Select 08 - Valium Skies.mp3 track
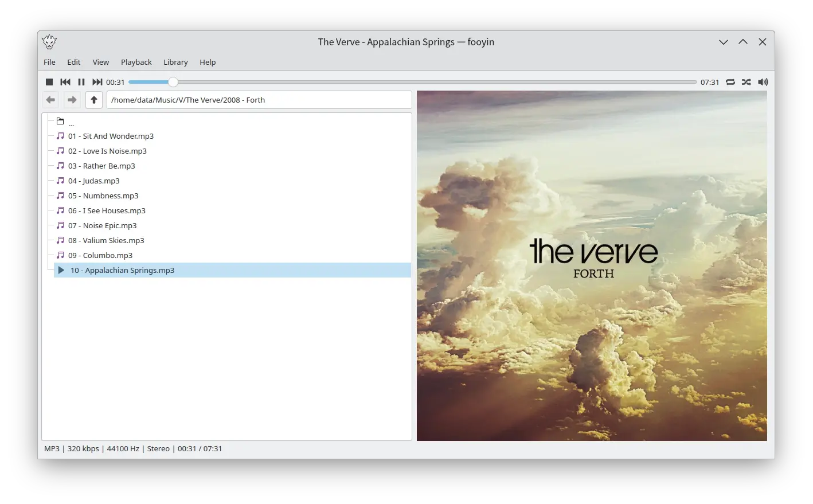The image size is (813, 504). pyautogui.click(x=106, y=240)
